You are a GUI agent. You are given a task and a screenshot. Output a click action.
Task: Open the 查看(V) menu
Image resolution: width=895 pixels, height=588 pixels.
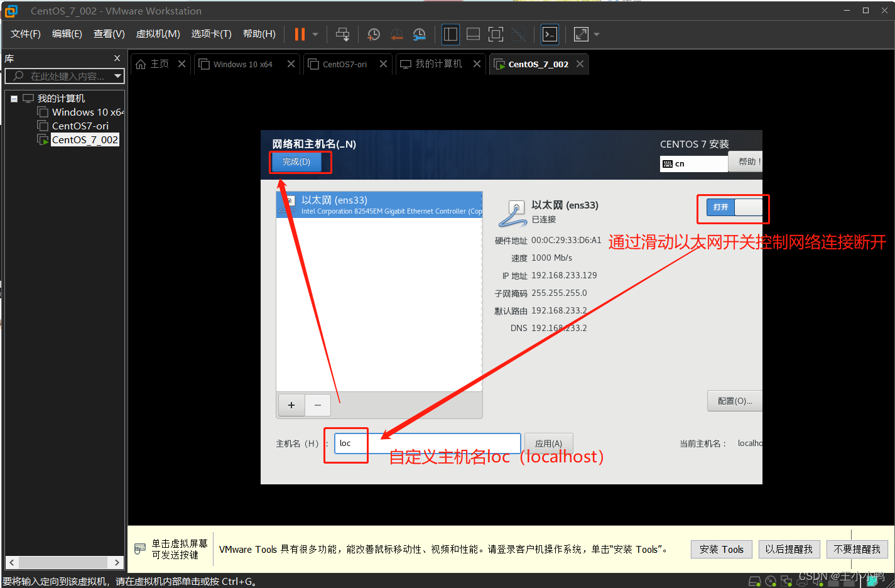pyautogui.click(x=109, y=34)
